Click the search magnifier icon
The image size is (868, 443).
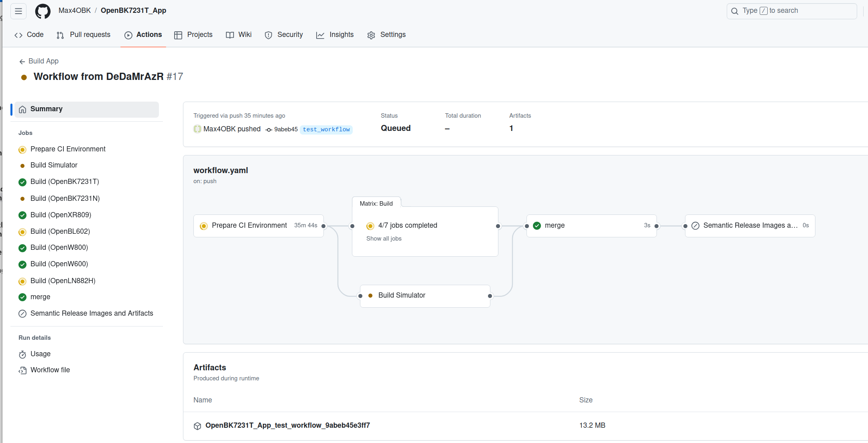point(734,11)
